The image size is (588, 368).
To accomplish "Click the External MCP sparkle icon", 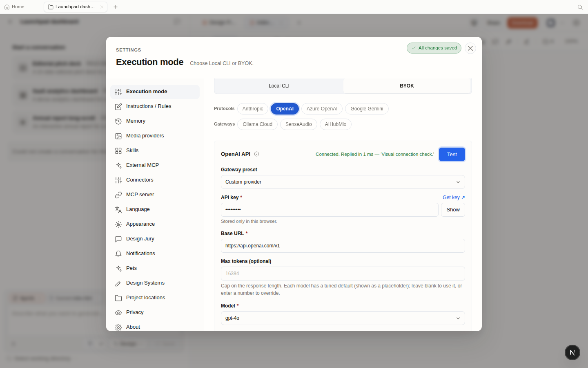I will click(118, 166).
